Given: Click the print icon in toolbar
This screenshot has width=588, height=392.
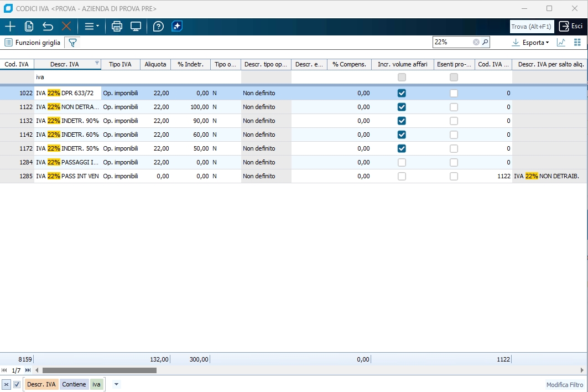Looking at the screenshot, I should point(117,26).
